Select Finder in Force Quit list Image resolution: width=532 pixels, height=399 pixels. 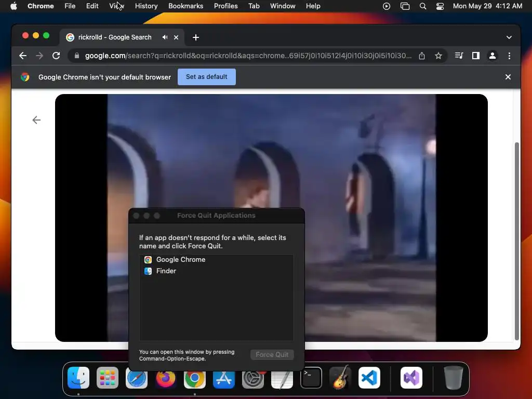click(216, 271)
